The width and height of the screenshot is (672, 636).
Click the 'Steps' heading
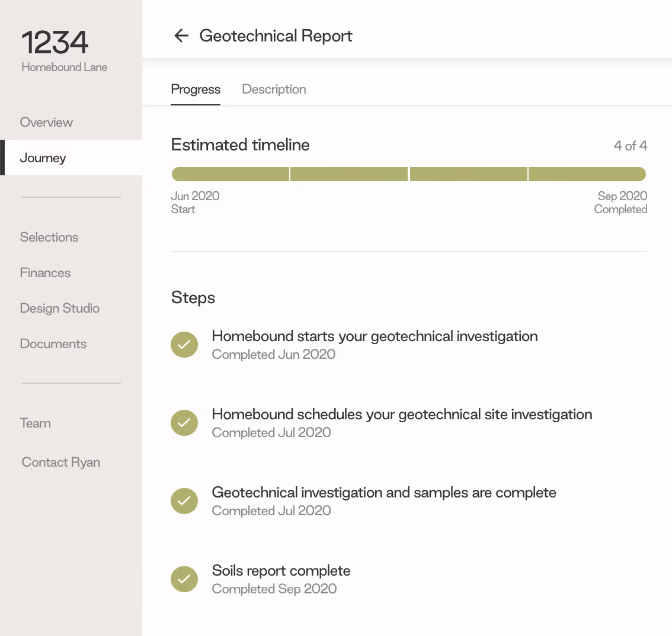(193, 298)
